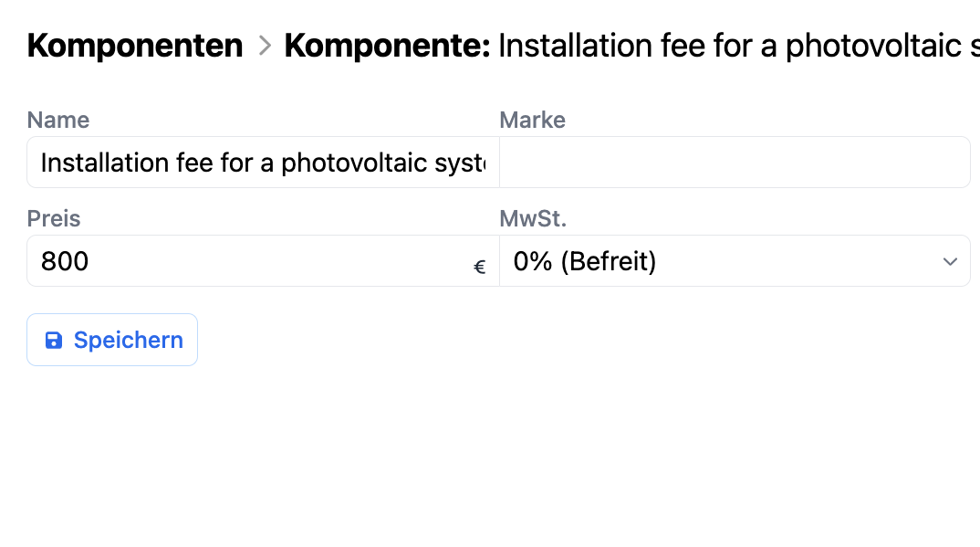The width and height of the screenshot is (980, 547).
Task: Click the Marke field label
Action: 533,120
